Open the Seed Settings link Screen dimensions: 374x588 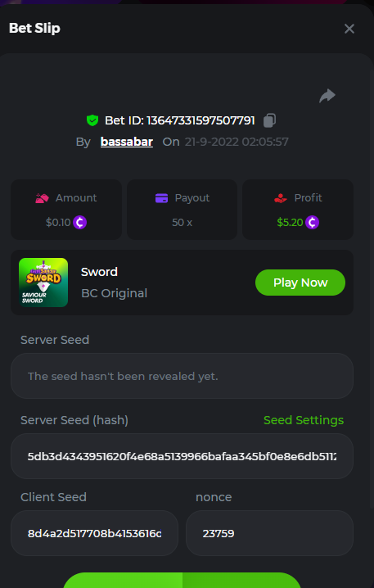[x=304, y=420]
